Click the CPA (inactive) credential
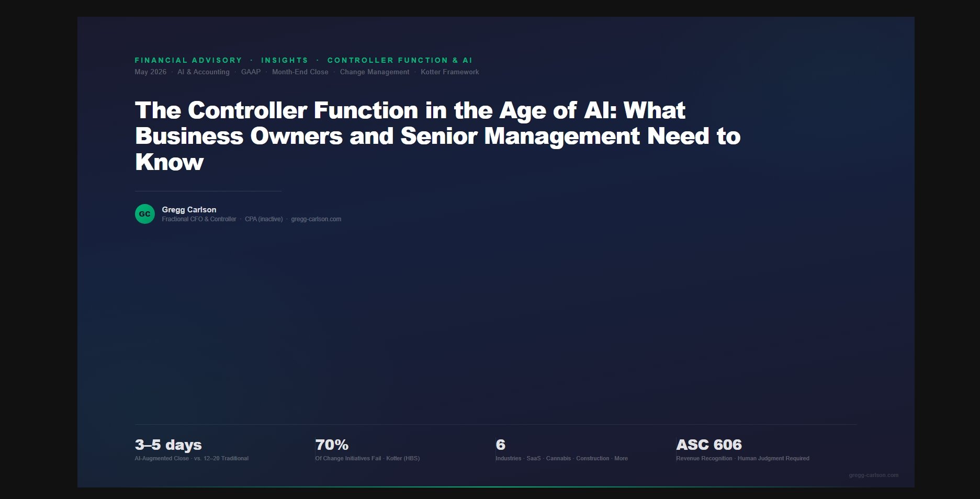Screen dimensions: 980x499 click(x=264, y=219)
